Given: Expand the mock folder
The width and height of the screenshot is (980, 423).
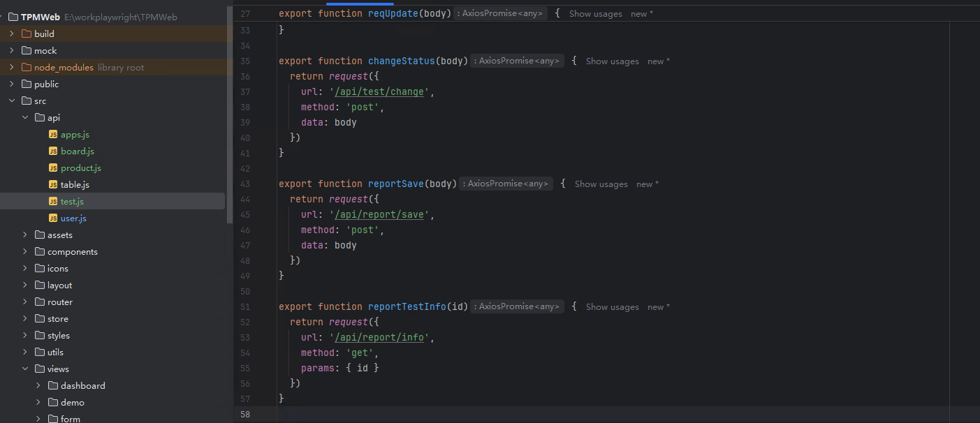Looking at the screenshot, I should click(12, 50).
